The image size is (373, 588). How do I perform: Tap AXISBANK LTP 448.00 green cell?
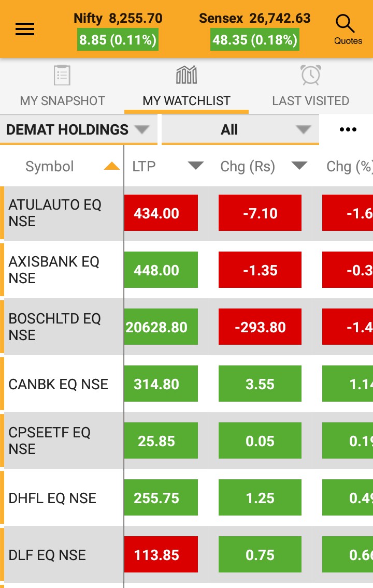pyautogui.click(x=161, y=270)
